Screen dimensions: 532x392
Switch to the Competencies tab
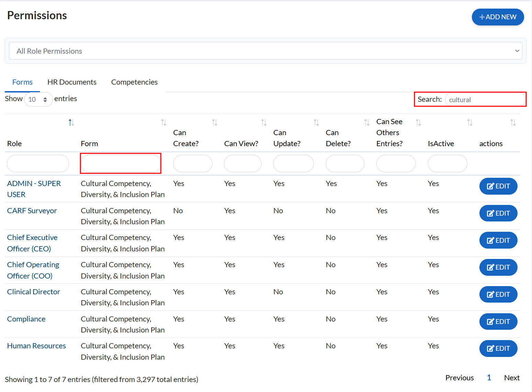pyautogui.click(x=134, y=82)
